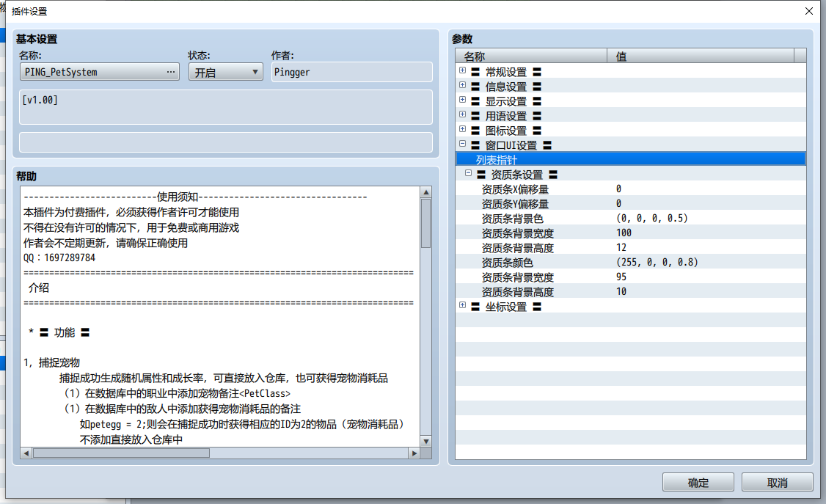Click the 取消 button
Screen dimensions: 826x504
tap(777, 483)
